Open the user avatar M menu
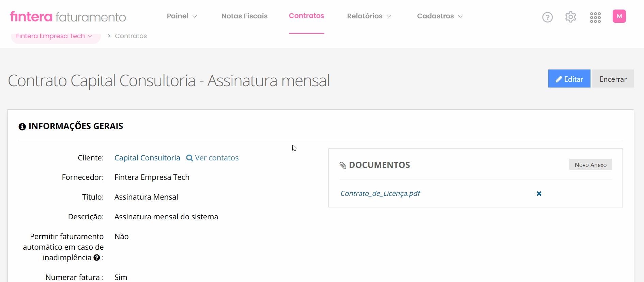The height and width of the screenshot is (282, 644). click(619, 16)
